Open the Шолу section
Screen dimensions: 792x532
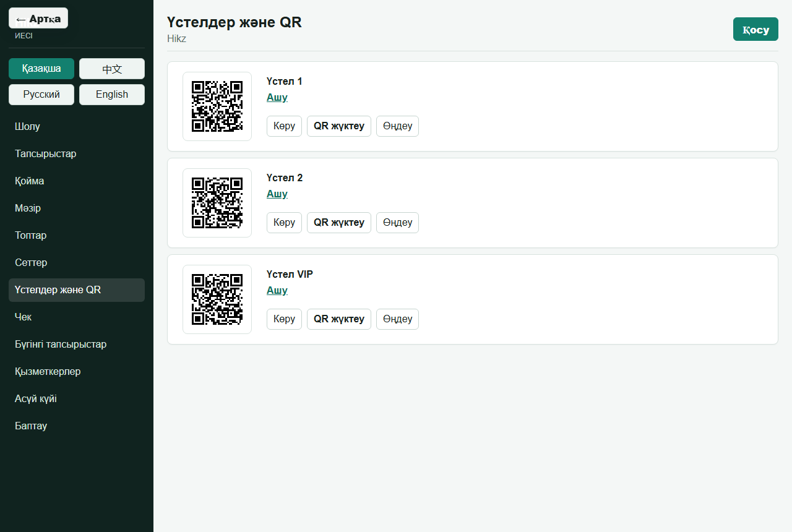[x=77, y=127]
